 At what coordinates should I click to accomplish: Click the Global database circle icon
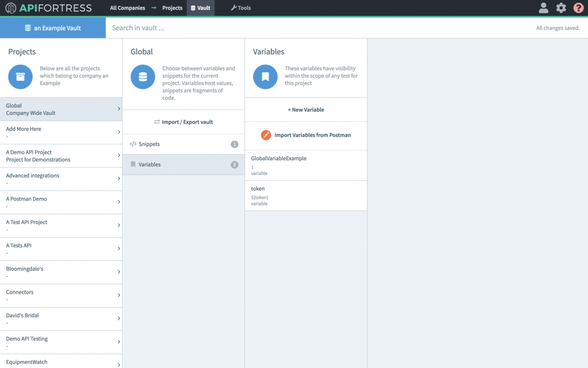click(143, 77)
